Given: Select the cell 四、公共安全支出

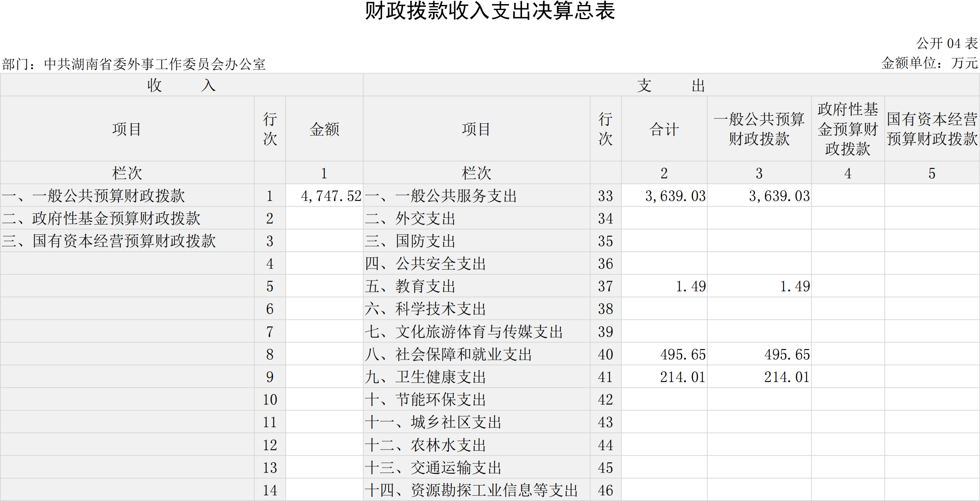Looking at the screenshot, I should pyautogui.click(x=476, y=263).
